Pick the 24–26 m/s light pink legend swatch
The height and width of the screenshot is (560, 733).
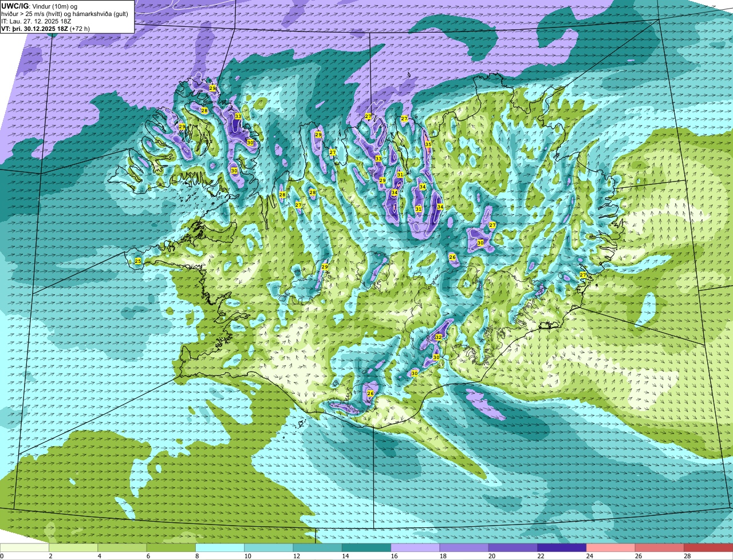pos(610,548)
